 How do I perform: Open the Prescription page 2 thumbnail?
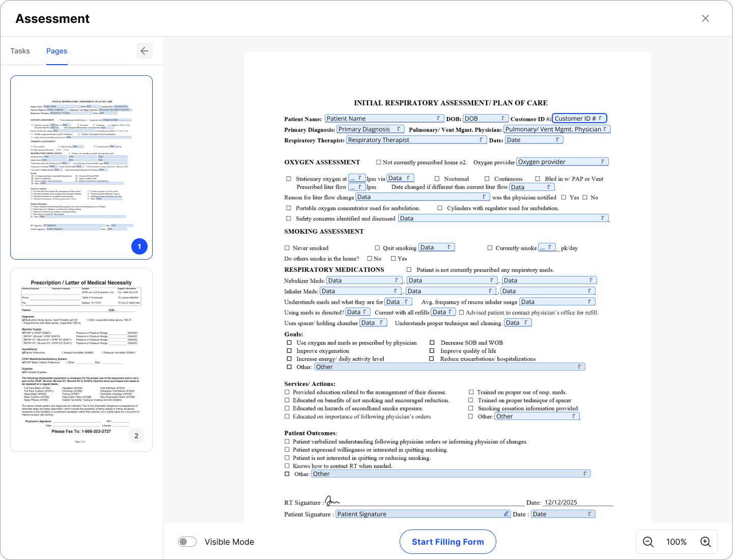81,359
